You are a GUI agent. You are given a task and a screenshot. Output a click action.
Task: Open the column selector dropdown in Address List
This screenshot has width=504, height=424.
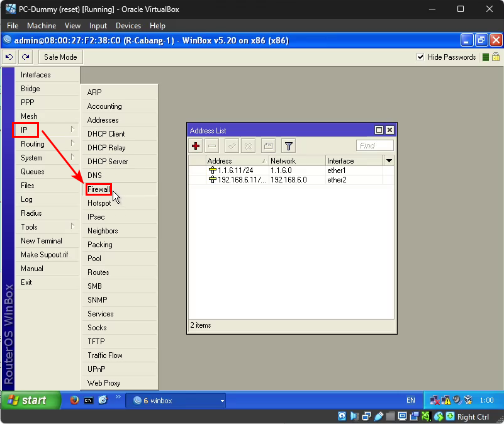coord(389,160)
